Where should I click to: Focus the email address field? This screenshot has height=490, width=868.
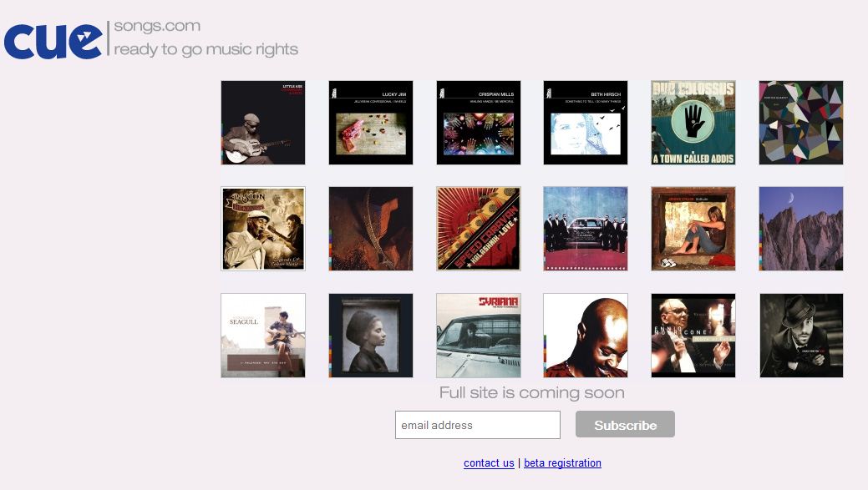[478, 425]
